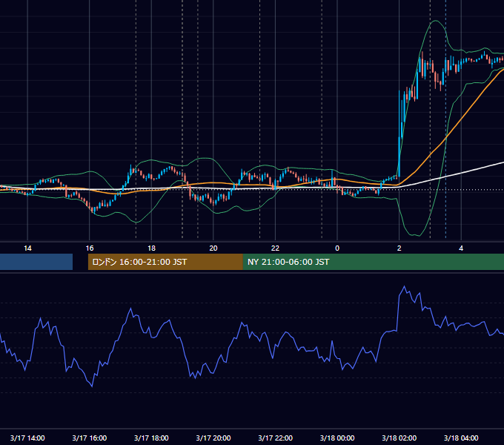Click the 3/18 04:00 time label

[461, 438]
